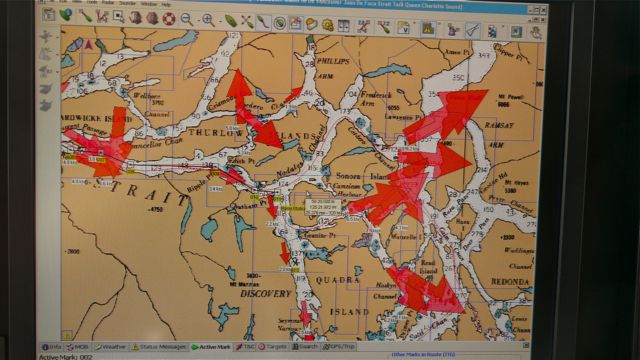Click the zoom in magnifier

tap(208, 20)
